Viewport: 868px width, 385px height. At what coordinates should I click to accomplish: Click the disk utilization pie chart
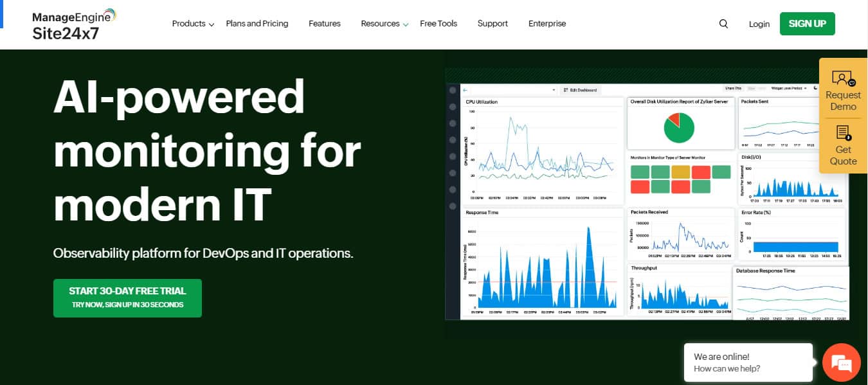[x=678, y=128]
